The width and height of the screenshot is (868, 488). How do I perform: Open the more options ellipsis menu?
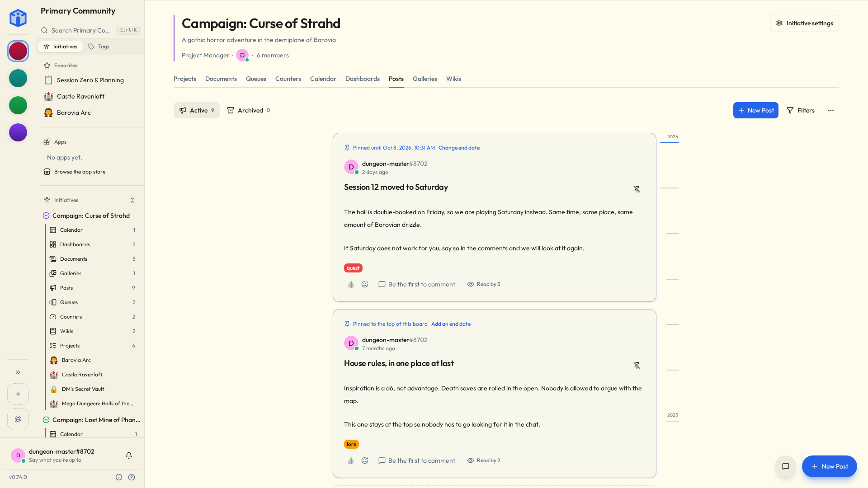[831, 110]
